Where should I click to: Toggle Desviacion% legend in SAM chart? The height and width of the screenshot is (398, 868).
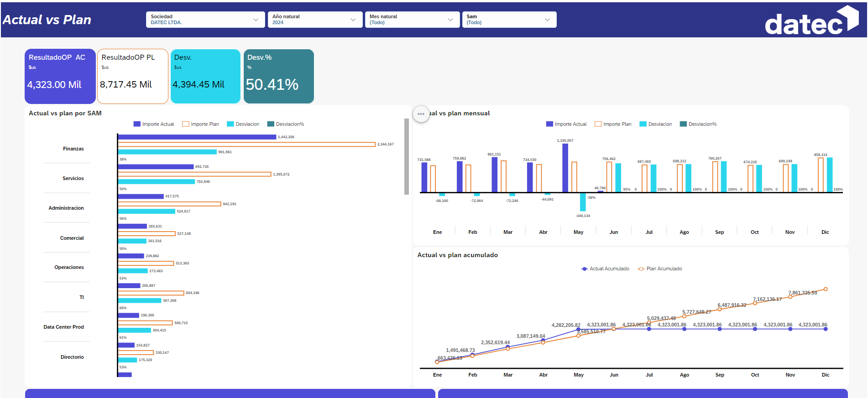tap(286, 124)
